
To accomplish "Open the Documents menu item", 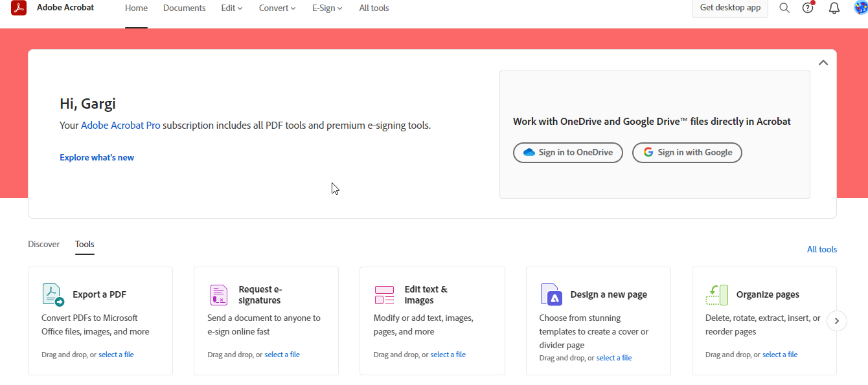I will (x=184, y=8).
